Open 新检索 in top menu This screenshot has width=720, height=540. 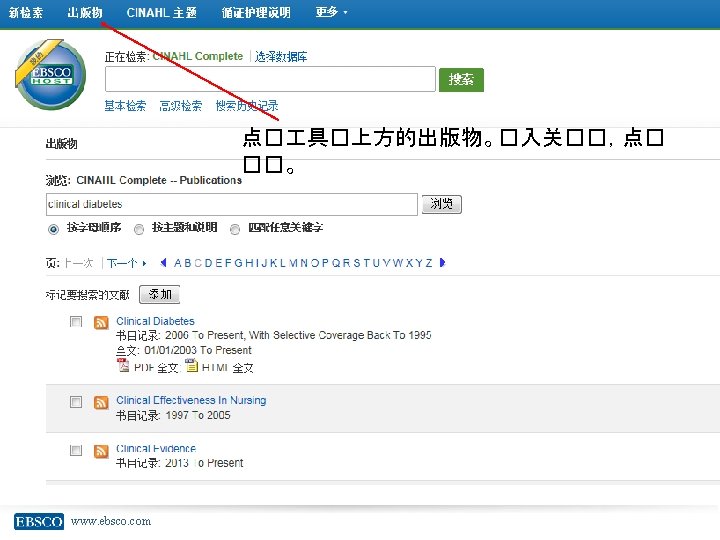26,12
